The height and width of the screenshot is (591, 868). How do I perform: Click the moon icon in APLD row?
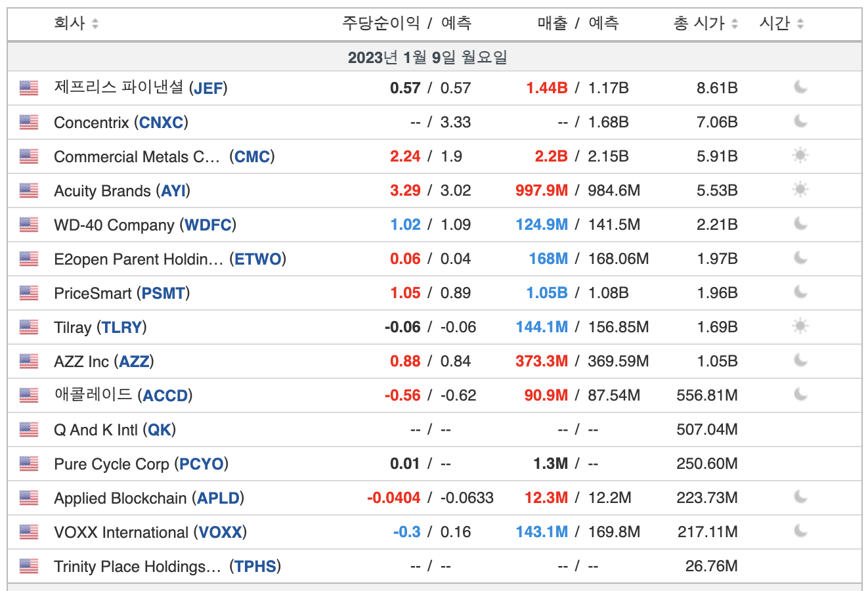(800, 496)
